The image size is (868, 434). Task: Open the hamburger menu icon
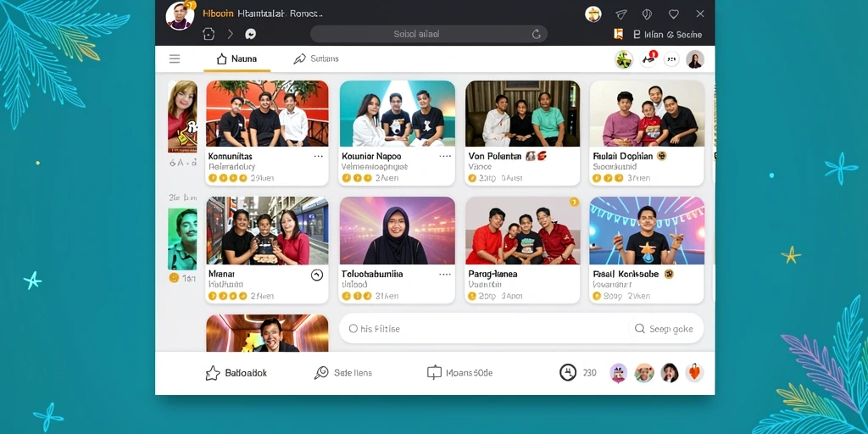[175, 58]
